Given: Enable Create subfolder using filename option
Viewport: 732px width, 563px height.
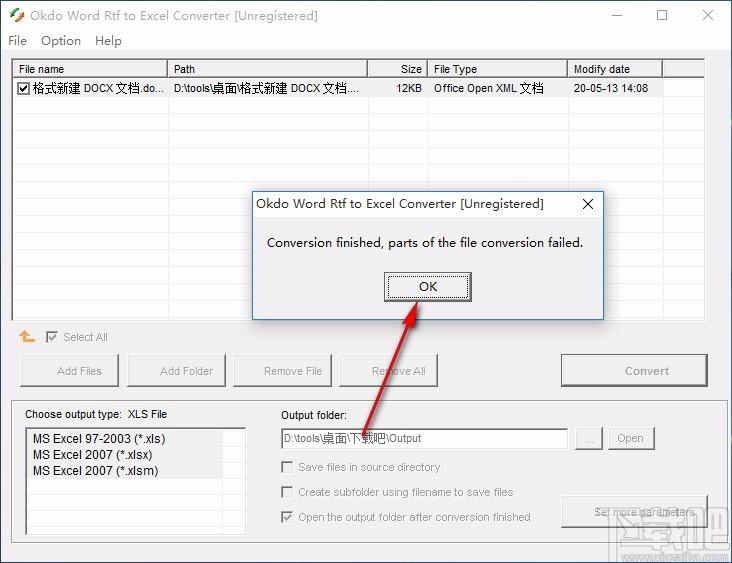Looking at the screenshot, I should 287,492.
